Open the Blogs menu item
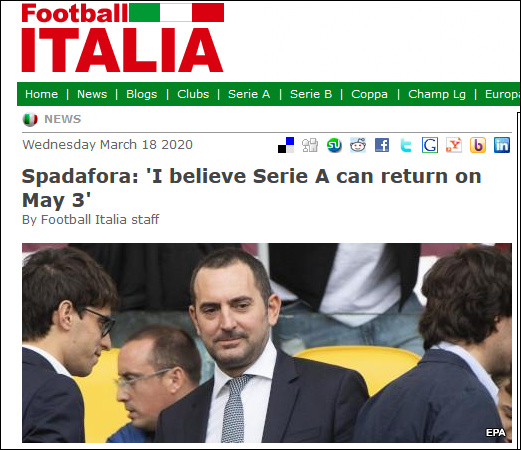Image resolution: width=521 pixels, height=450 pixels. 142,94
